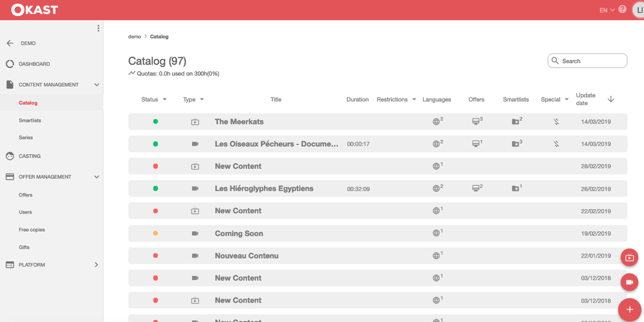Open the Restrictions filter dropdown
Screen dimensions: 644x322
[414, 100]
